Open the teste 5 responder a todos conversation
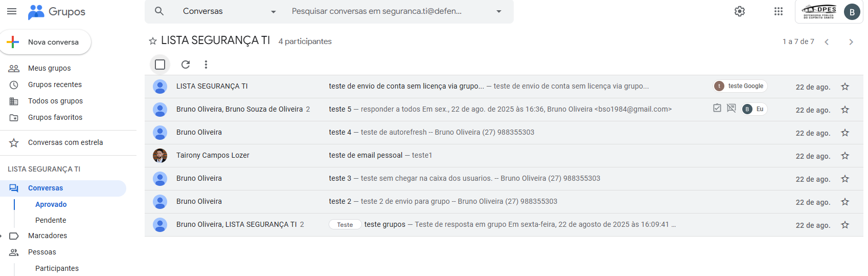Screen dimensions: 868x276 [504, 110]
